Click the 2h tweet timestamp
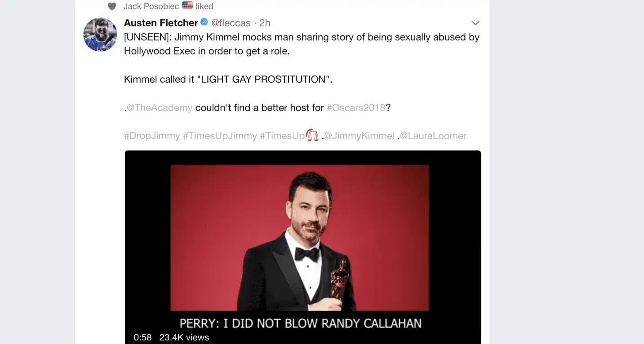The image size is (644, 344). tap(265, 23)
